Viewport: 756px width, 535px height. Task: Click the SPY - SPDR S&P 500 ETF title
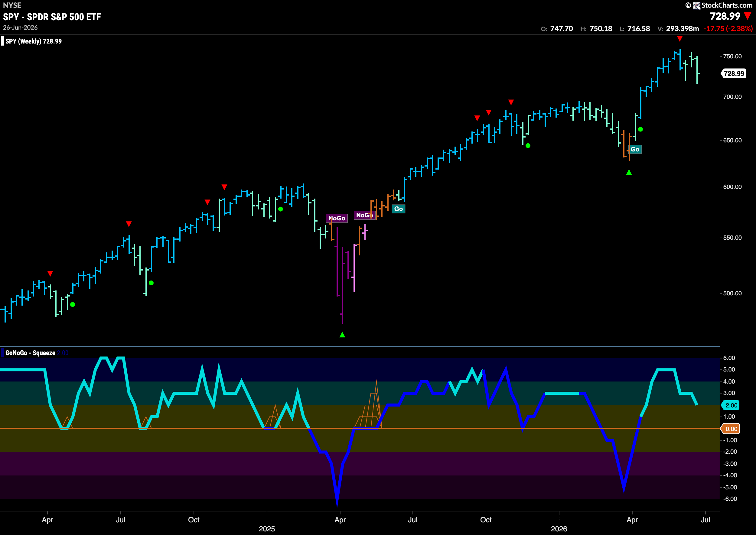coord(52,17)
